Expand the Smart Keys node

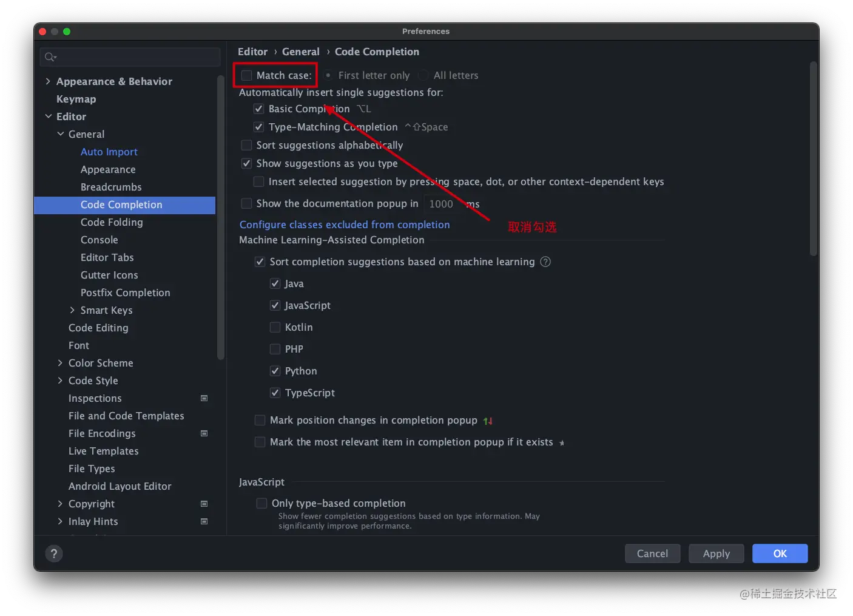tap(72, 310)
